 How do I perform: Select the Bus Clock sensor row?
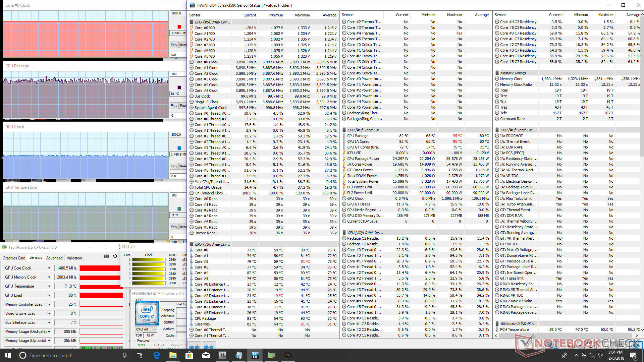point(263,96)
